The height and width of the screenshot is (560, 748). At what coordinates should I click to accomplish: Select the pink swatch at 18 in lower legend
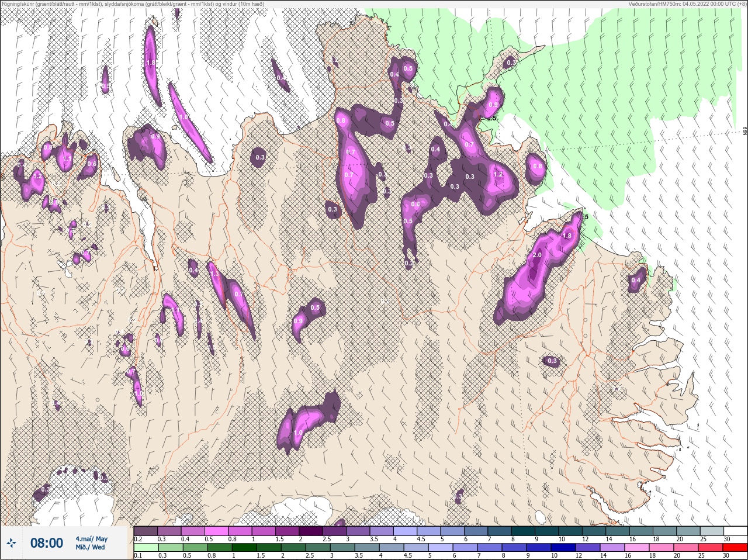click(x=662, y=547)
